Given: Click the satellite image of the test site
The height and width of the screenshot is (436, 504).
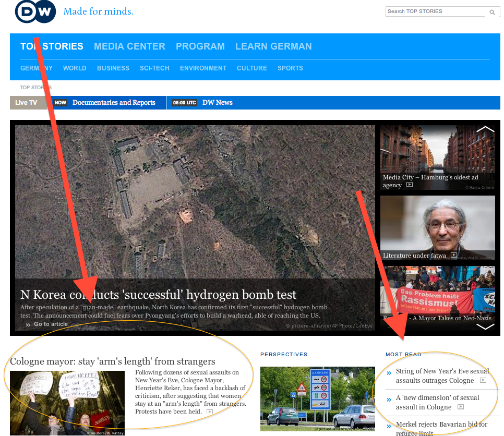Looking at the screenshot, I should pos(195,202).
